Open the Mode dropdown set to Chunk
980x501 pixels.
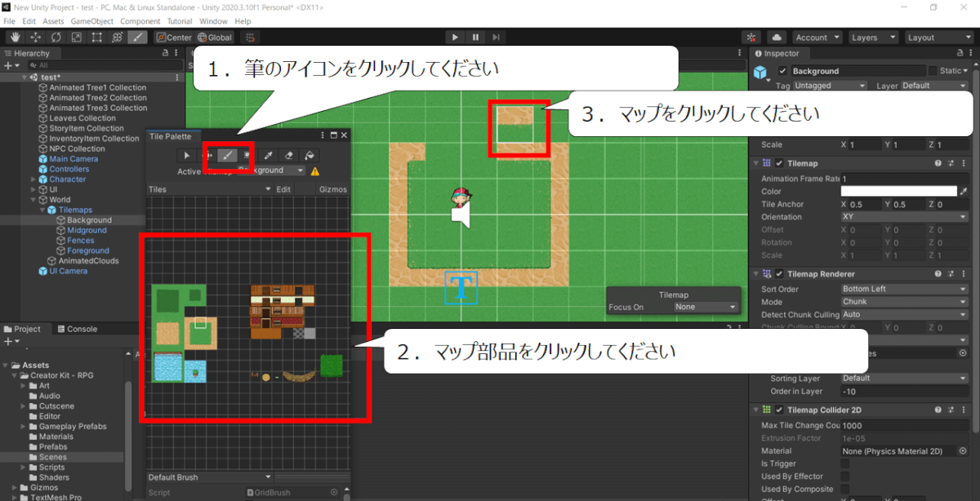click(904, 302)
